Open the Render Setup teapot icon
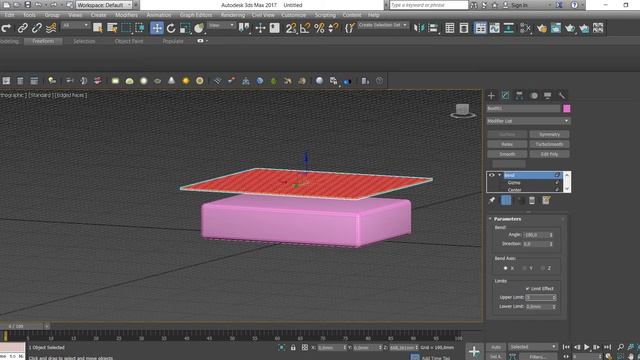This screenshot has width=640, height=360. point(542,28)
